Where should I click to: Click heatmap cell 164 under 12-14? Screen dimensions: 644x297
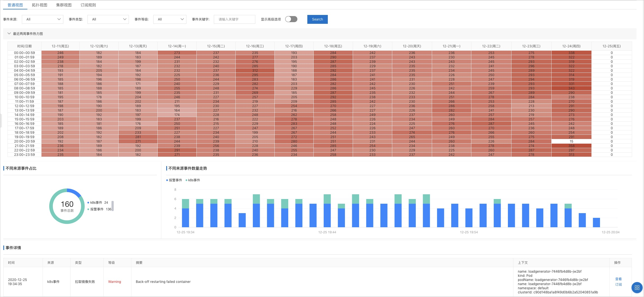click(177, 110)
